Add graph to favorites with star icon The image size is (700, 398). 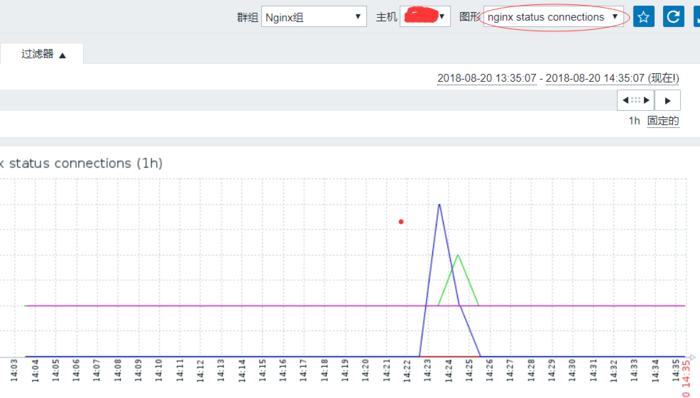[643, 17]
